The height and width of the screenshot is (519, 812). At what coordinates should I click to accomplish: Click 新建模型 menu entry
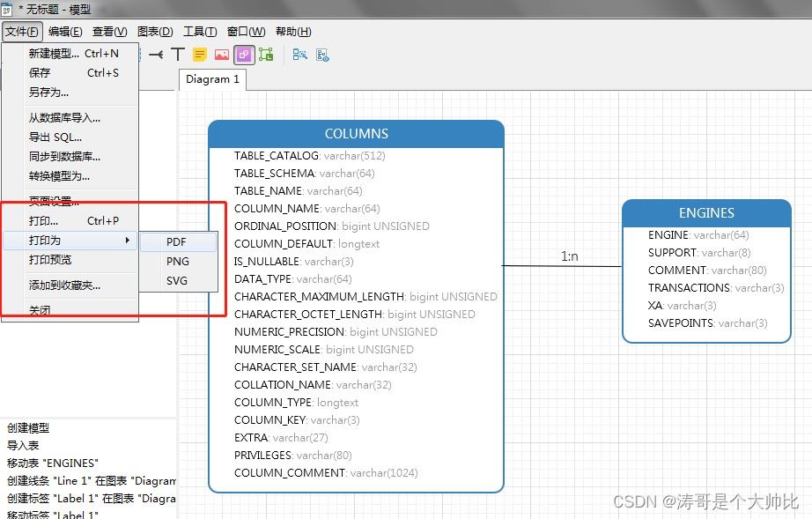pos(55,53)
